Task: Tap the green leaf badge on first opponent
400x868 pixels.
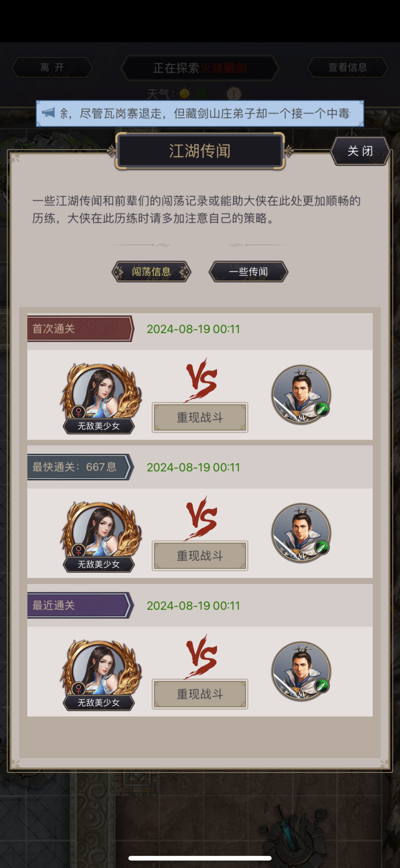Action: point(322,409)
